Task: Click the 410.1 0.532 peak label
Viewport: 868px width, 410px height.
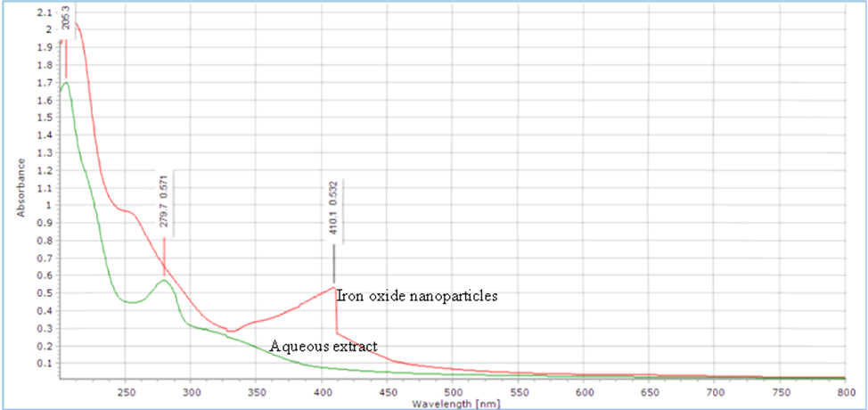Action: click(335, 211)
